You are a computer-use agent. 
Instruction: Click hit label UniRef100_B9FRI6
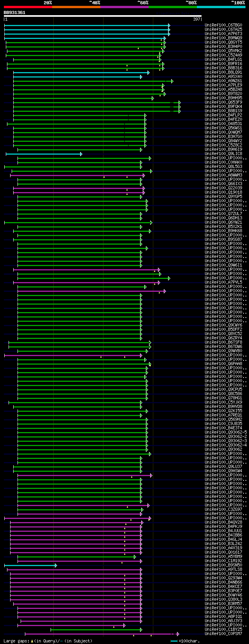pos(223,64)
